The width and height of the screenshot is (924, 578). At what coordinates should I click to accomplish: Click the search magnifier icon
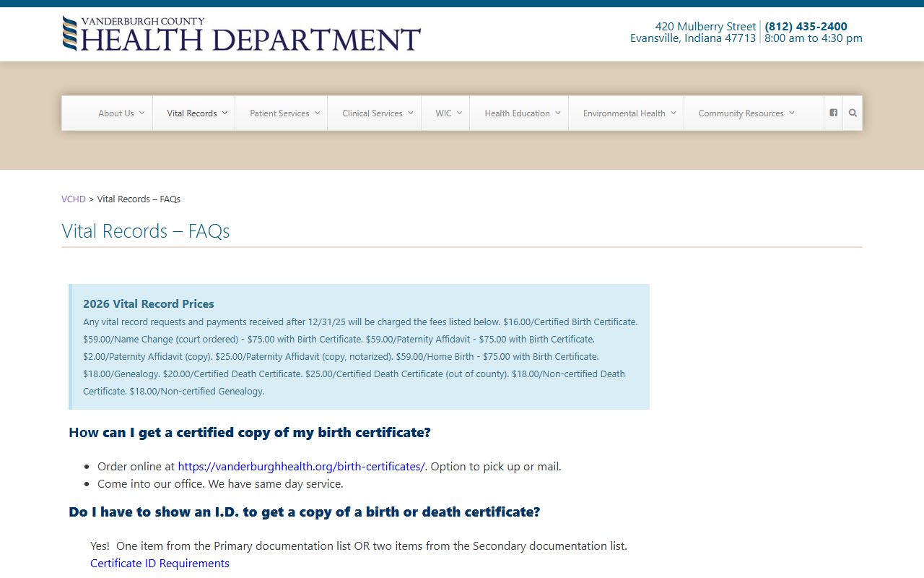coord(853,113)
